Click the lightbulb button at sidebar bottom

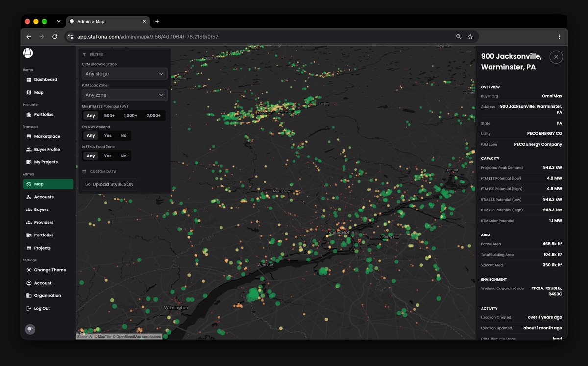point(30,329)
